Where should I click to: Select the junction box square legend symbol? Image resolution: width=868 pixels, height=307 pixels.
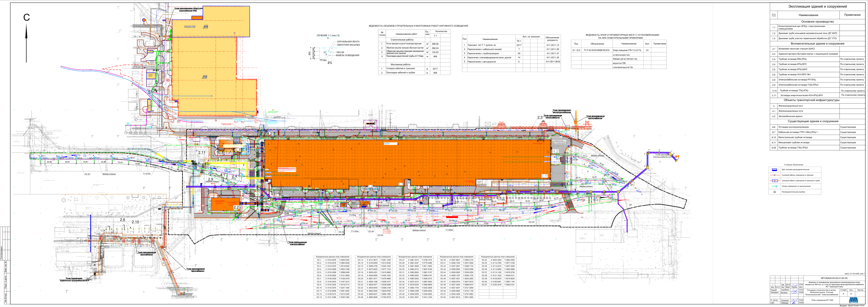774,192
